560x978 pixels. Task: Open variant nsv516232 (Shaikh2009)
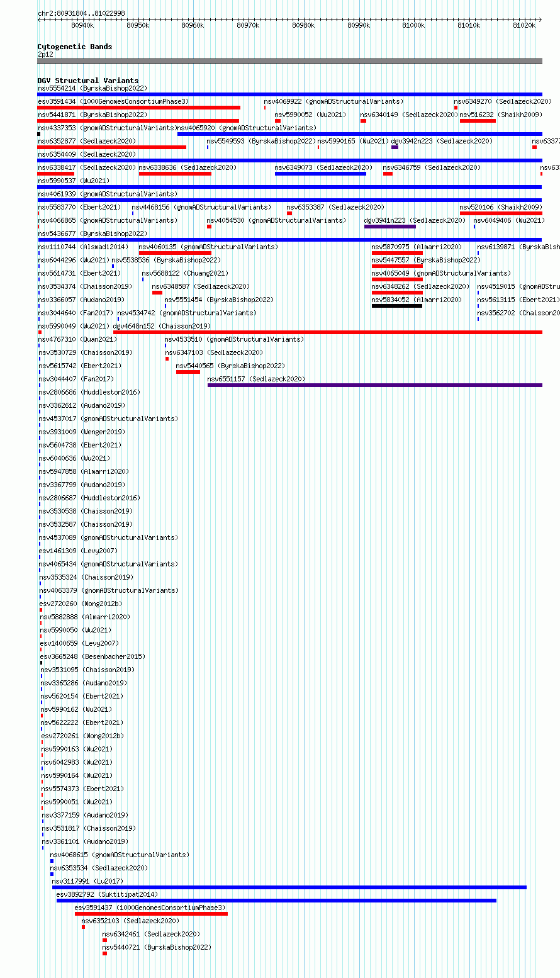pyautogui.click(x=501, y=115)
